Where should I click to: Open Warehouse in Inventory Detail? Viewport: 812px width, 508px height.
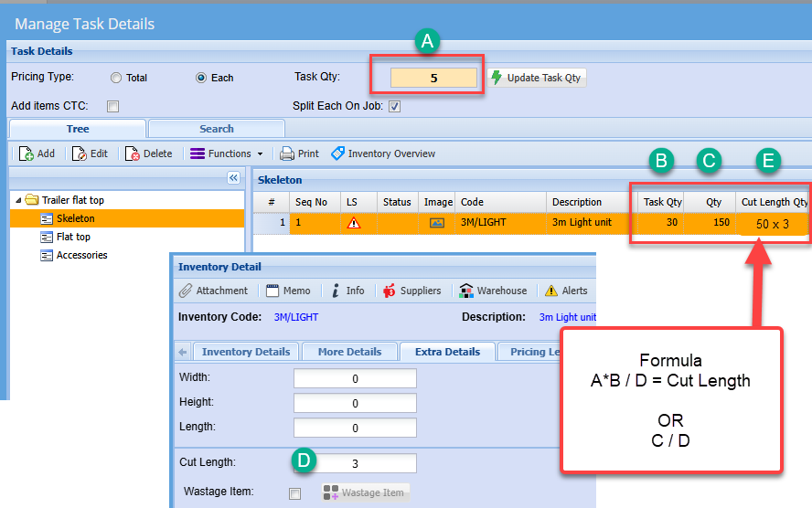493,291
